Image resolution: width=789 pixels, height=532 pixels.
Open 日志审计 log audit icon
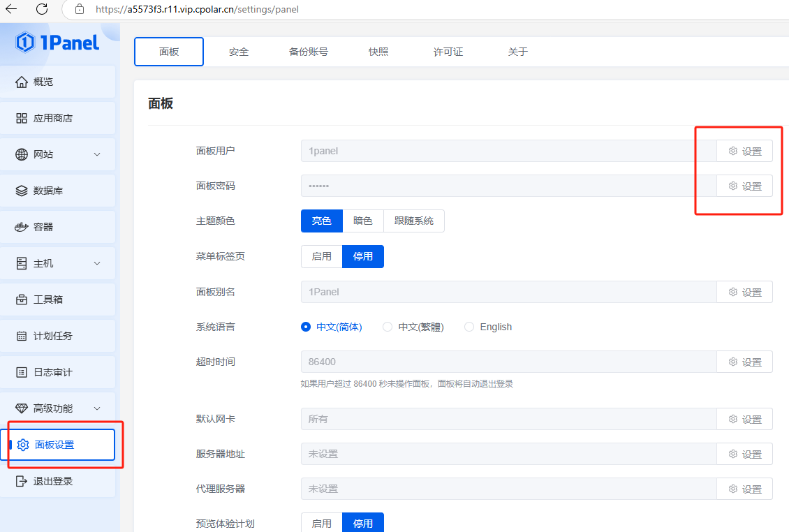[22, 372]
